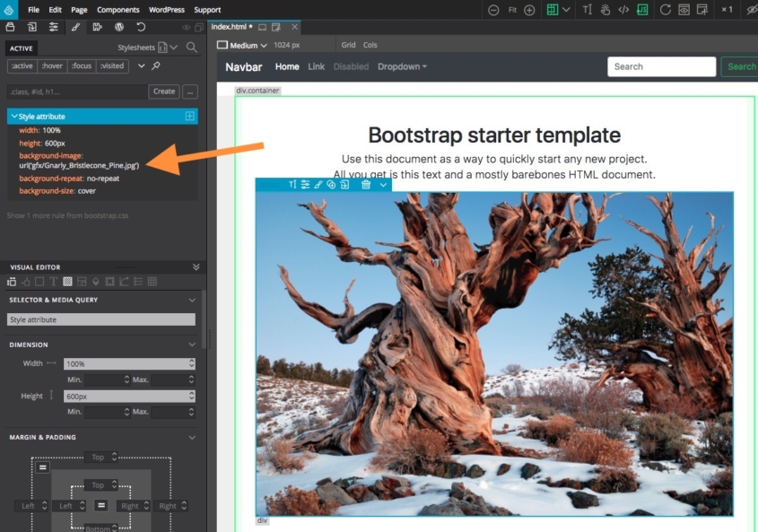The width and height of the screenshot is (758, 532).
Task: Click the search magnifier in Active panel
Action: tap(192, 48)
